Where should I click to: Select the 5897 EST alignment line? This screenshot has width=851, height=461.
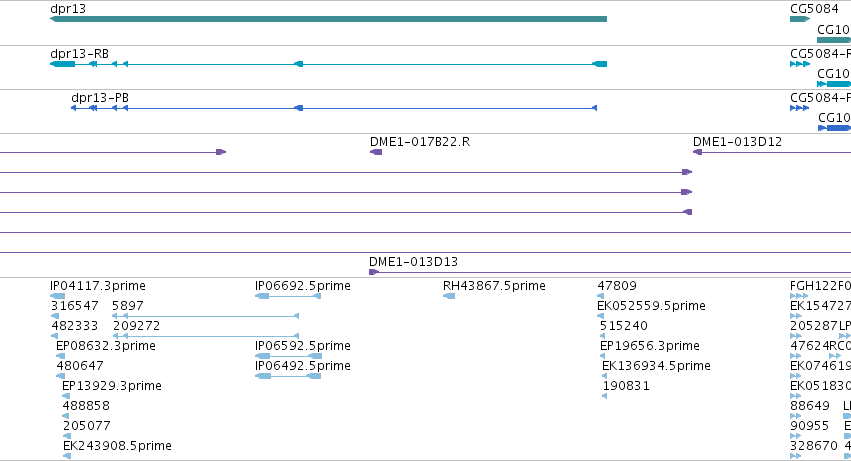coord(205,316)
